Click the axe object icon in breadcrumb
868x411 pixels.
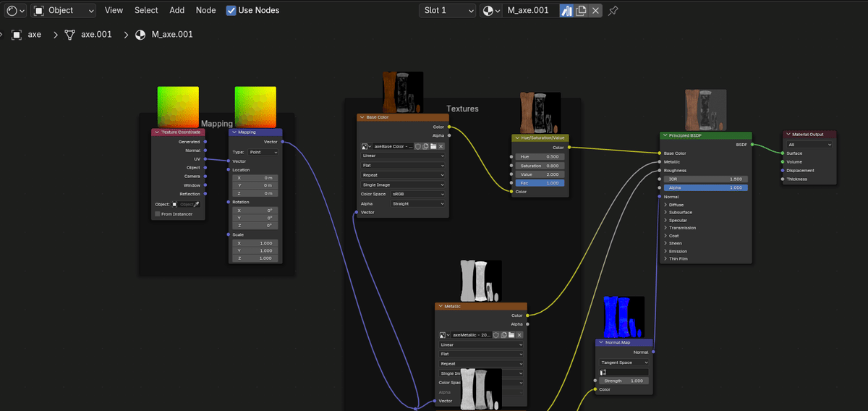[x=17, y=34]
